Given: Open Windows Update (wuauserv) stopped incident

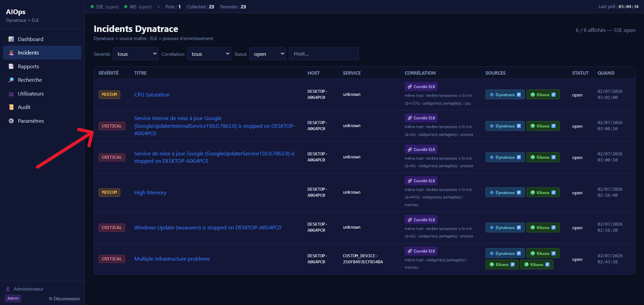Looking at the screenshot, I should [208, 228].
